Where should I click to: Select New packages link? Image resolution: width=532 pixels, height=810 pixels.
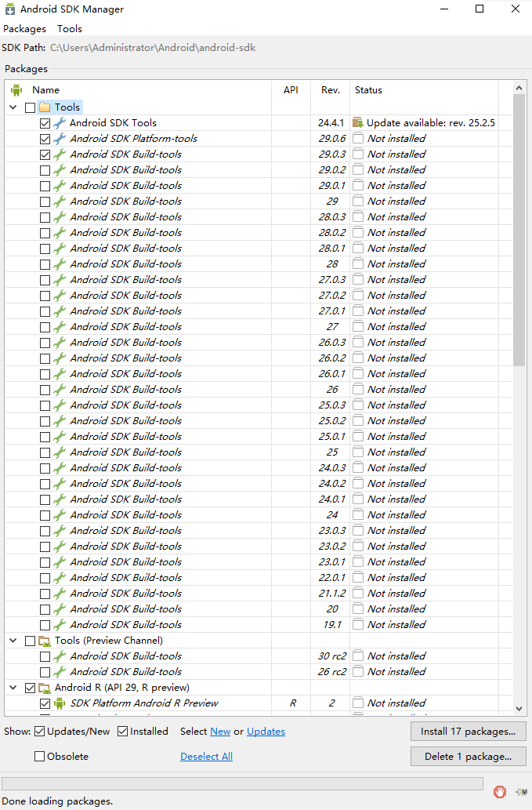(220, 732)
